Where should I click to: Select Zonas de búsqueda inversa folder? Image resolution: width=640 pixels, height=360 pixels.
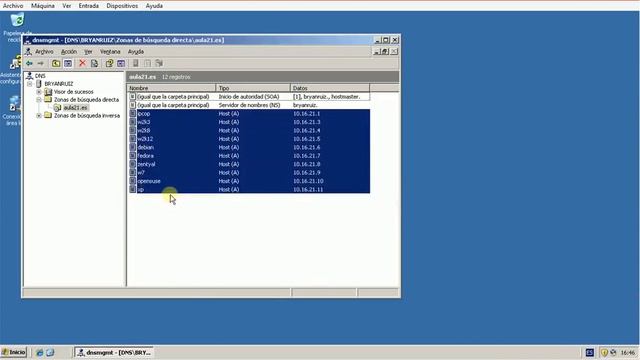coord(87,116)
